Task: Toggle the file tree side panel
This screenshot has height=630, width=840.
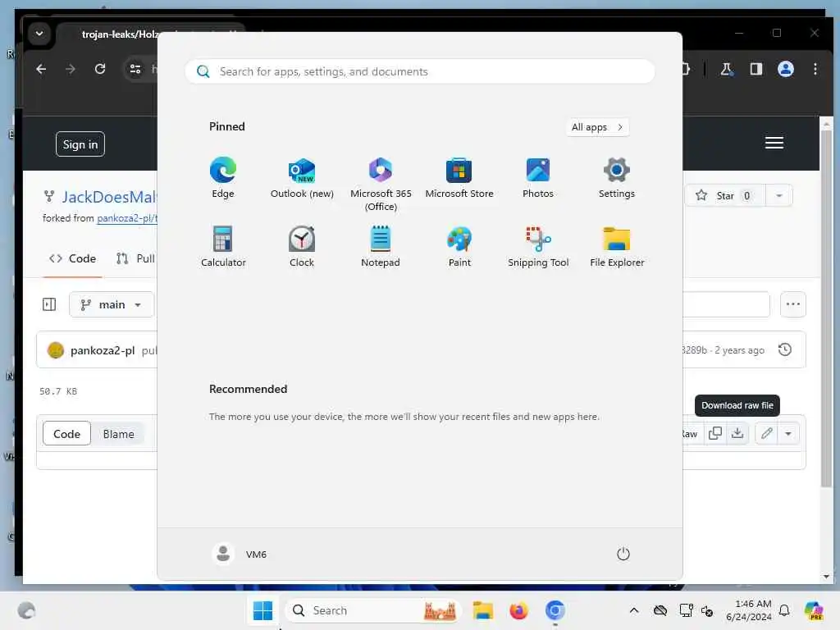Action: [49, 304]
